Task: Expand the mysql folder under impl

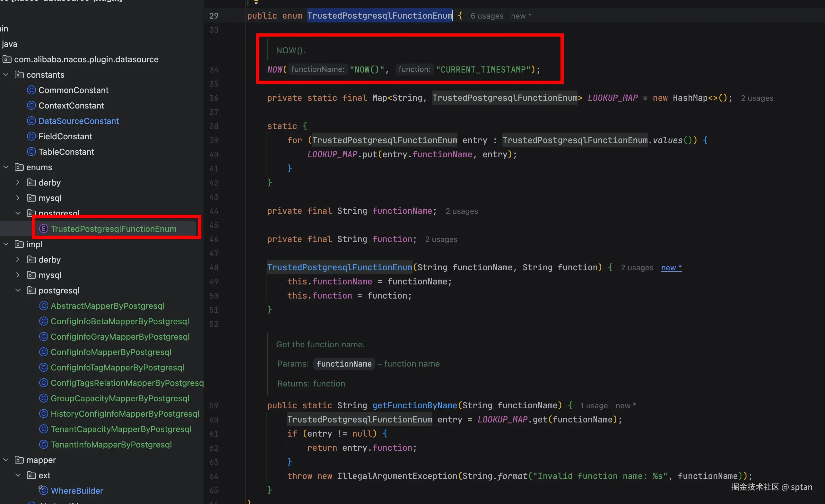Action: coord(18,275)
